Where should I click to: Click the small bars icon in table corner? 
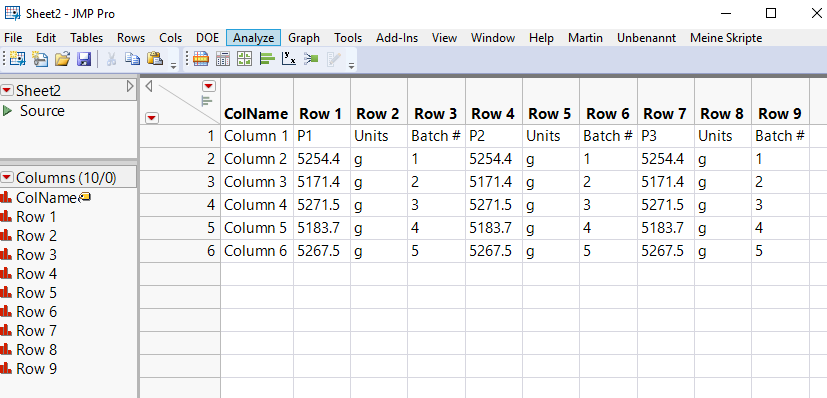pos(208,101)
